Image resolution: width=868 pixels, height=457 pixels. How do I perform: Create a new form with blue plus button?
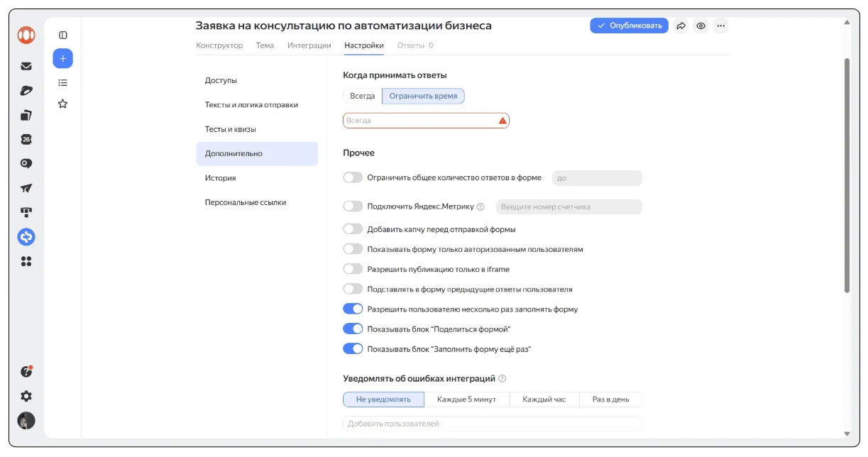62,58
